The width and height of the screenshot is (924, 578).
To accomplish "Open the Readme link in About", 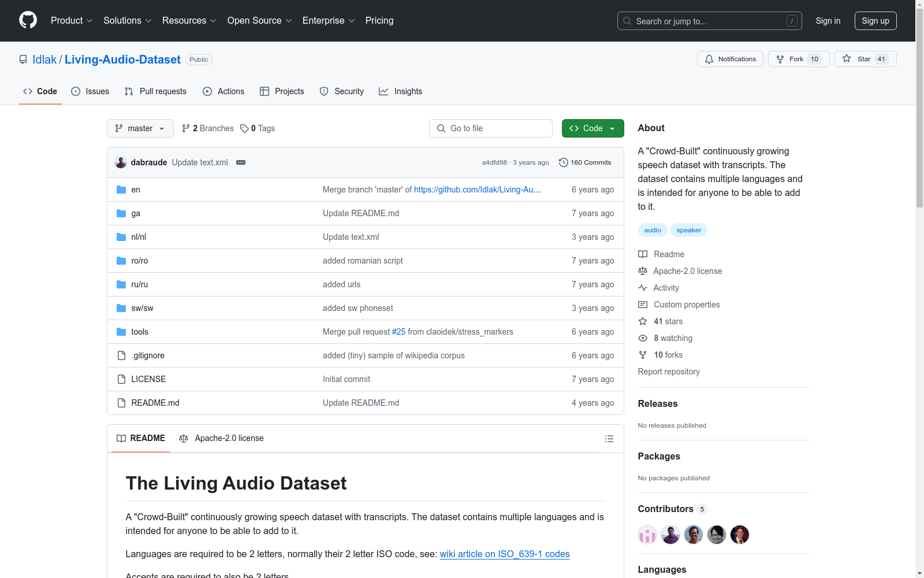I will (x=661, y=254).
